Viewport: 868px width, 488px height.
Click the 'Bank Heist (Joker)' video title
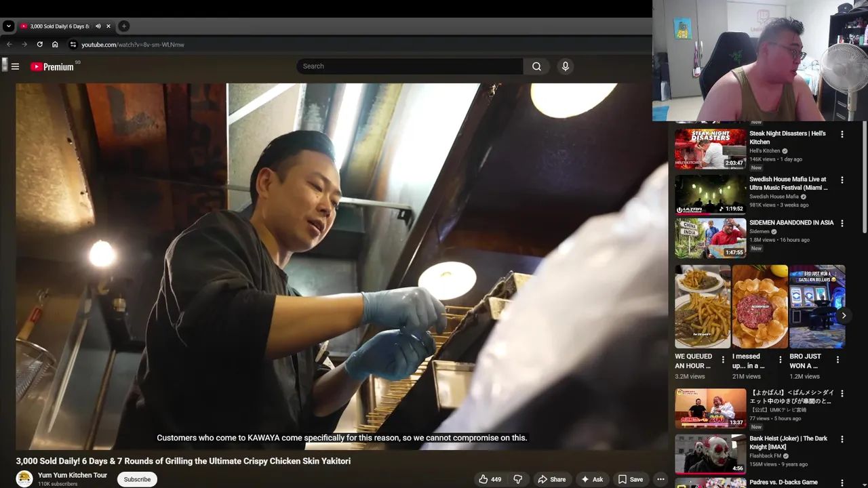click(x=788, y=443)
